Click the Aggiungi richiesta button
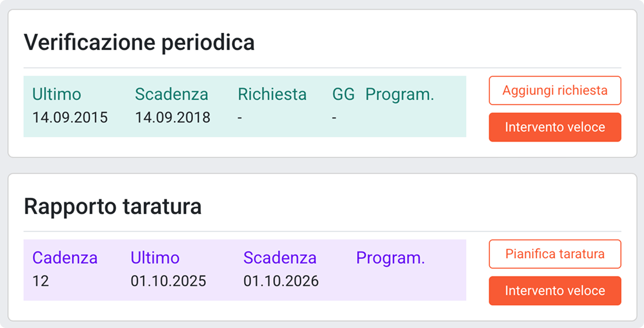 coord(554,91)
